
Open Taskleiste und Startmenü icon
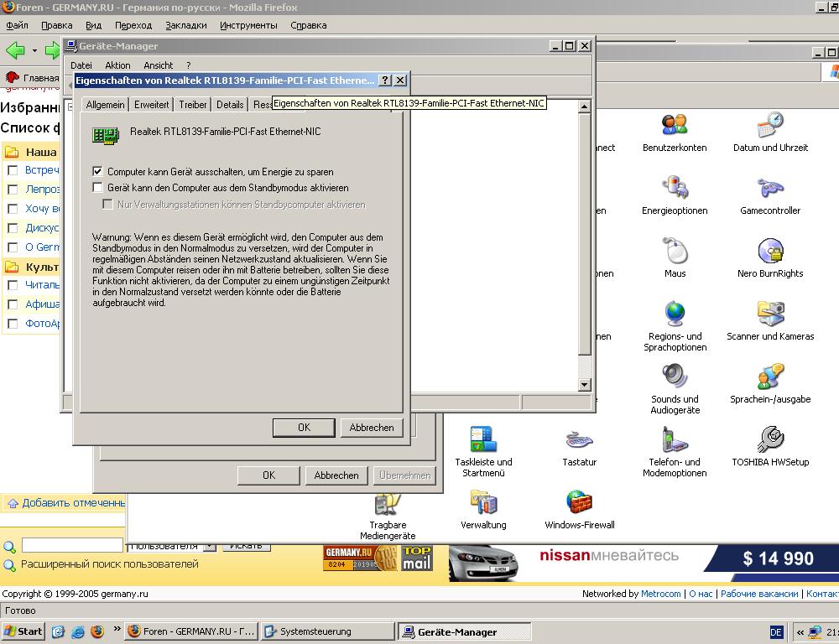coord(483,452)
